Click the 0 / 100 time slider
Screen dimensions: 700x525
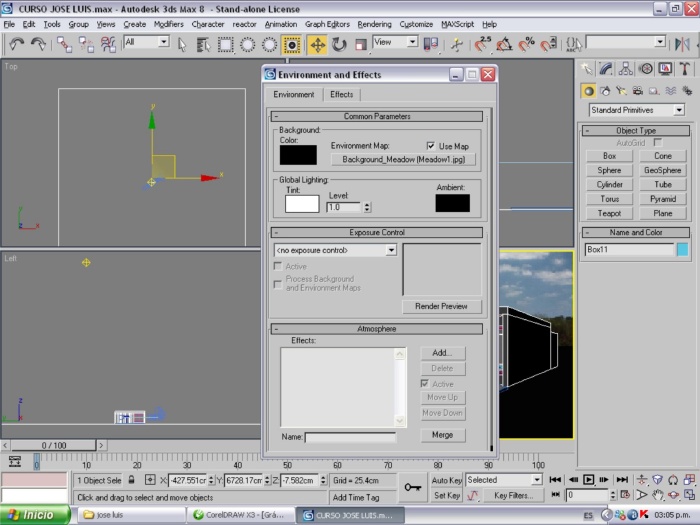click(x=54, y=446)
